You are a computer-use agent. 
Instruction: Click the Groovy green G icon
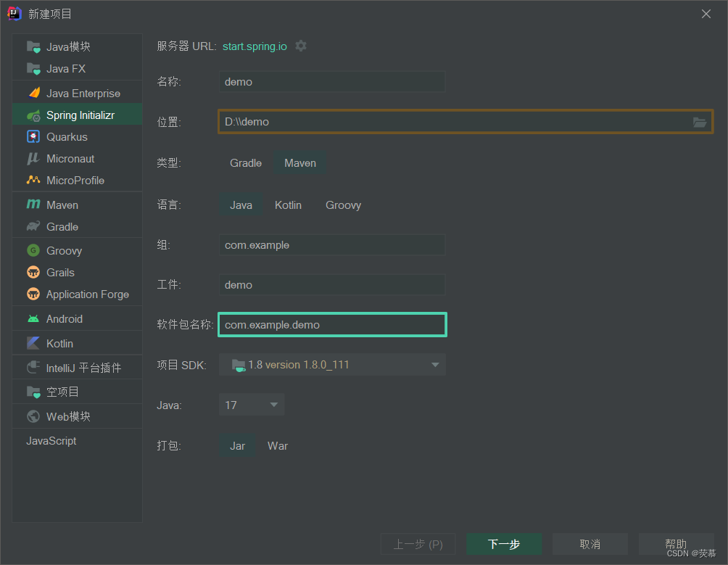tap(33, 251)
